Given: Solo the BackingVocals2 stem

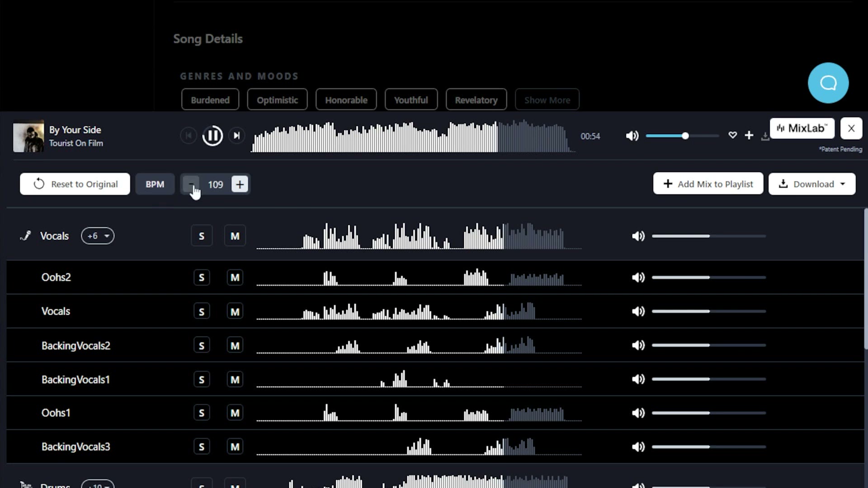Looking at the screenshot, I should coord(202,346).
